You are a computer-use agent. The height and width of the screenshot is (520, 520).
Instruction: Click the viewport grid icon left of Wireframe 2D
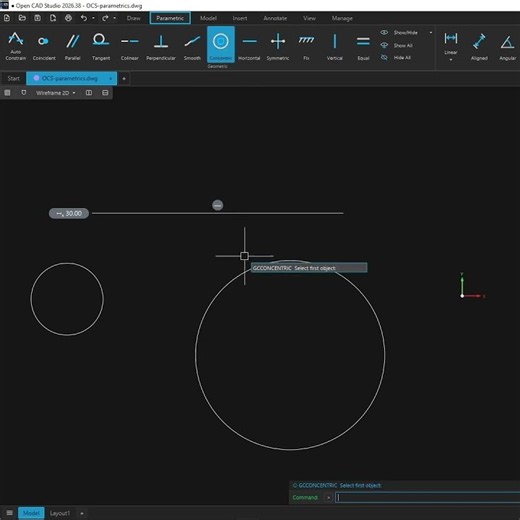(x=7, y=93)
